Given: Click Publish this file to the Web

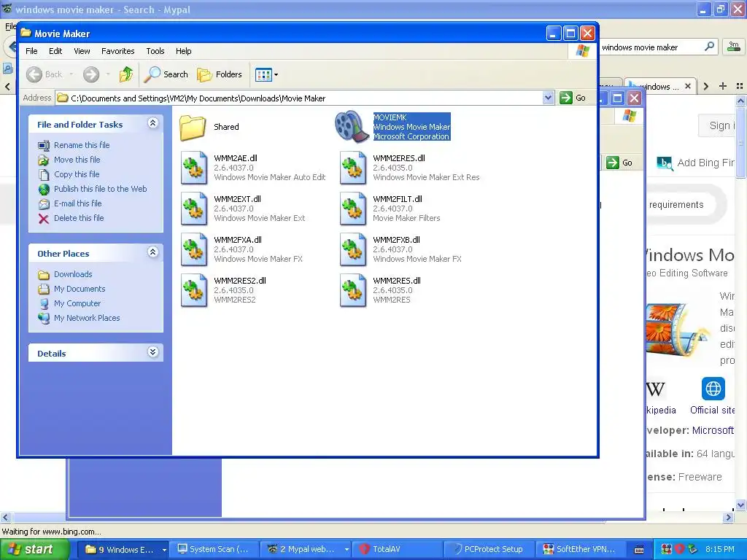Looking at the screenshot, I should point(100,189).
